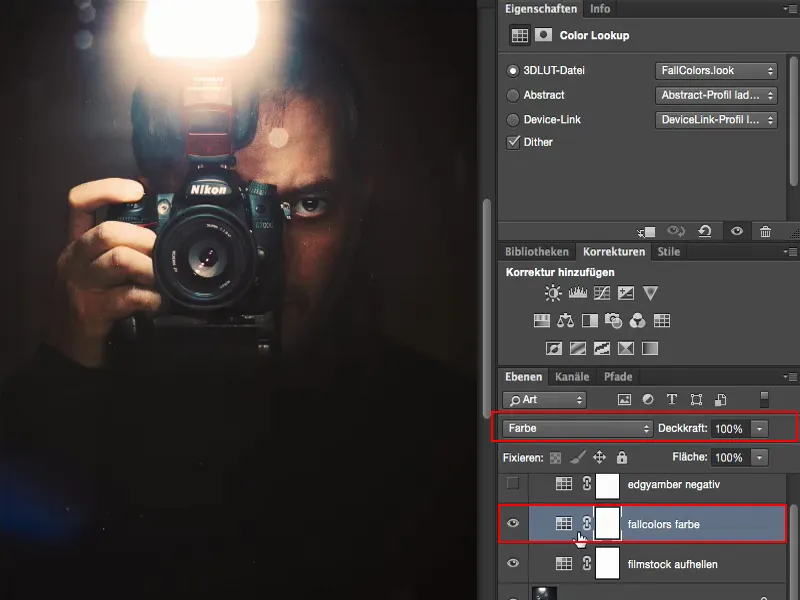Select the mask icon beside Color Lookup
The image size is (800, 600).
pos(543,35)
